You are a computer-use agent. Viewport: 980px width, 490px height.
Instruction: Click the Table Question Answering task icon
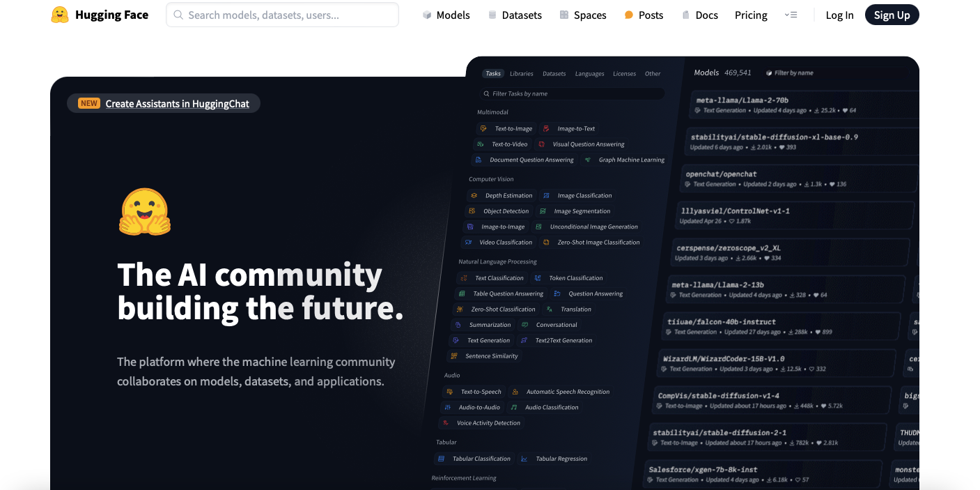[462, 293]
